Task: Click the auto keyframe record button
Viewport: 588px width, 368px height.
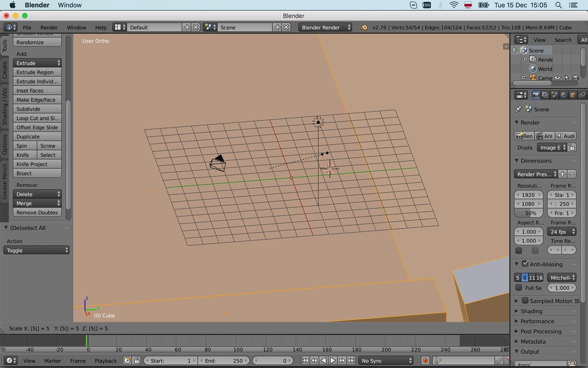Action: [x=425, y=361]
